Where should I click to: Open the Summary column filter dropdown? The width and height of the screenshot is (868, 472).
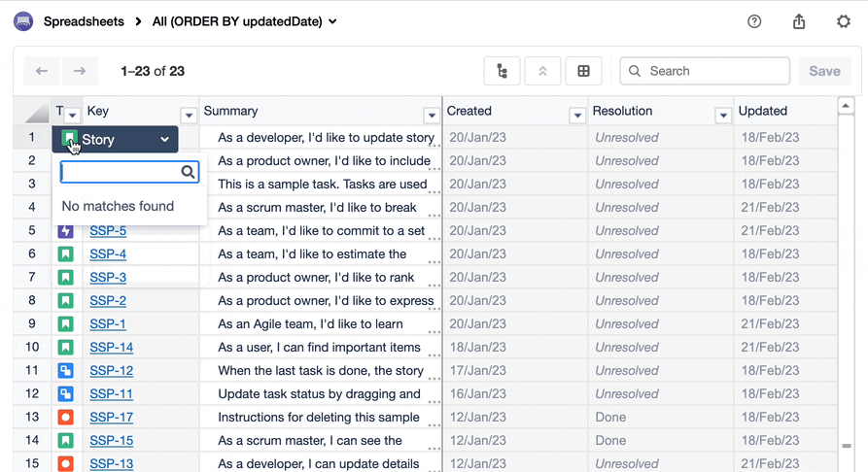(x=432, y=116)
